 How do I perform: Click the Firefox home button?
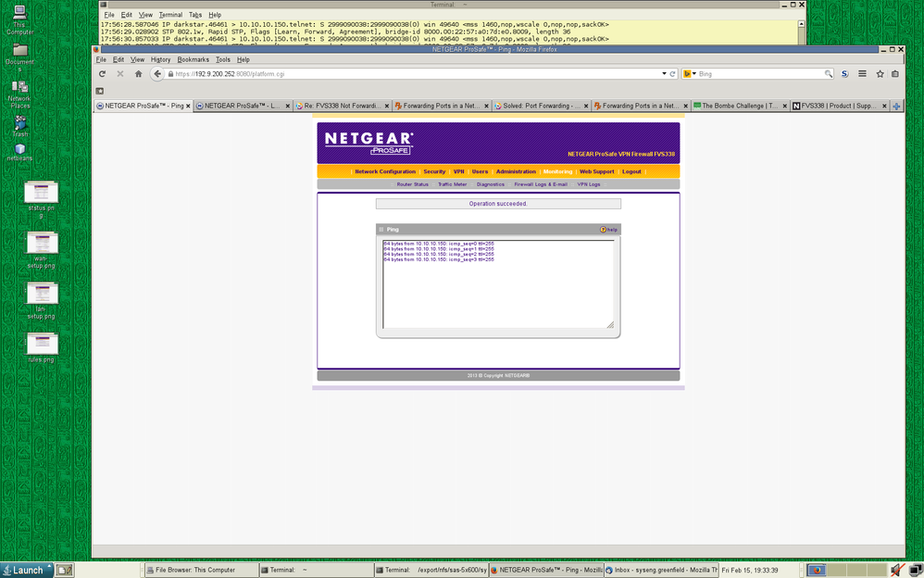pos(138,73)
